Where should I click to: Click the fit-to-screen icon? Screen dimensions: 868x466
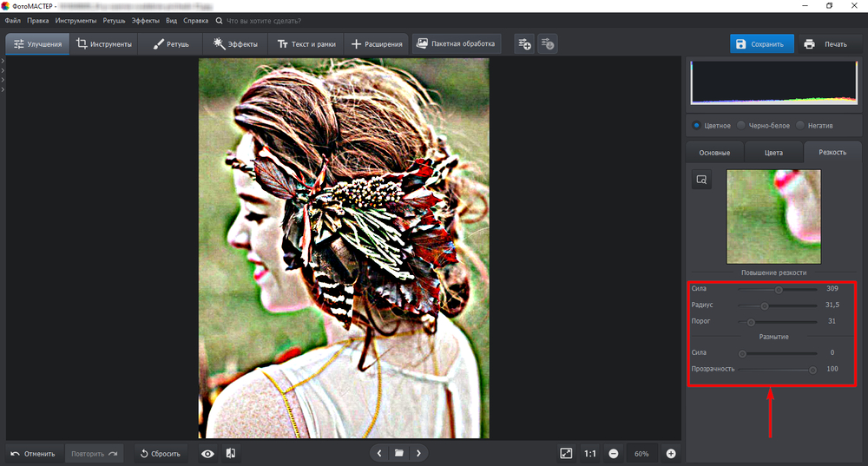(566, 453)
